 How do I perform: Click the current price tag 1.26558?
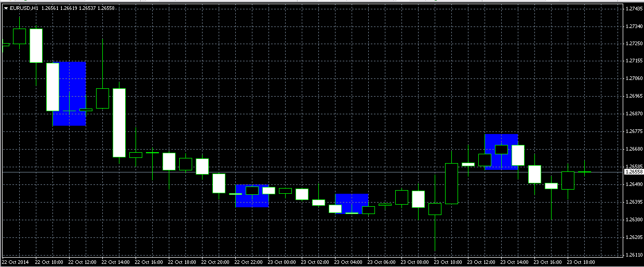634,171
